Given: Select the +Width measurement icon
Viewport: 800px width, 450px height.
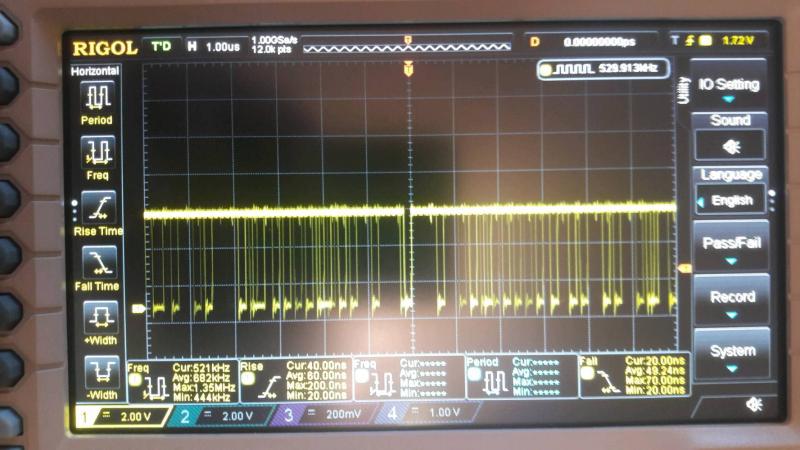Looking at the screenshot, I should (98, 318).
